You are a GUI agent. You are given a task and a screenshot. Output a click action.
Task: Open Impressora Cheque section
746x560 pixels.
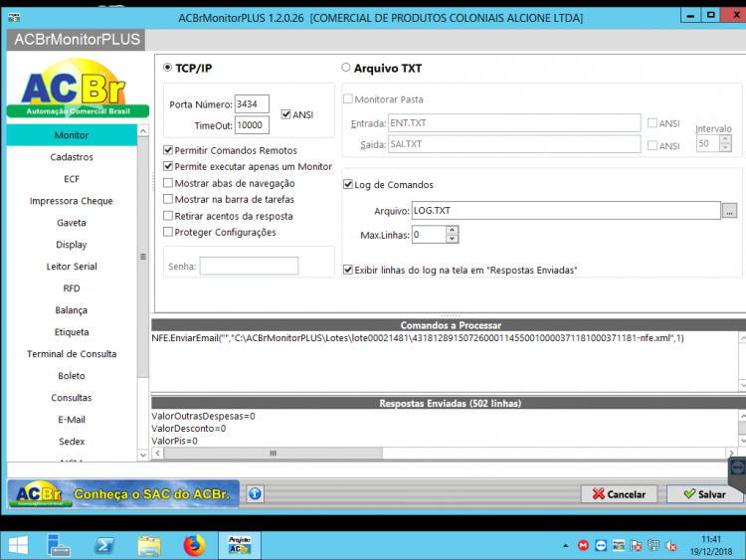click(x=72, y=201)
